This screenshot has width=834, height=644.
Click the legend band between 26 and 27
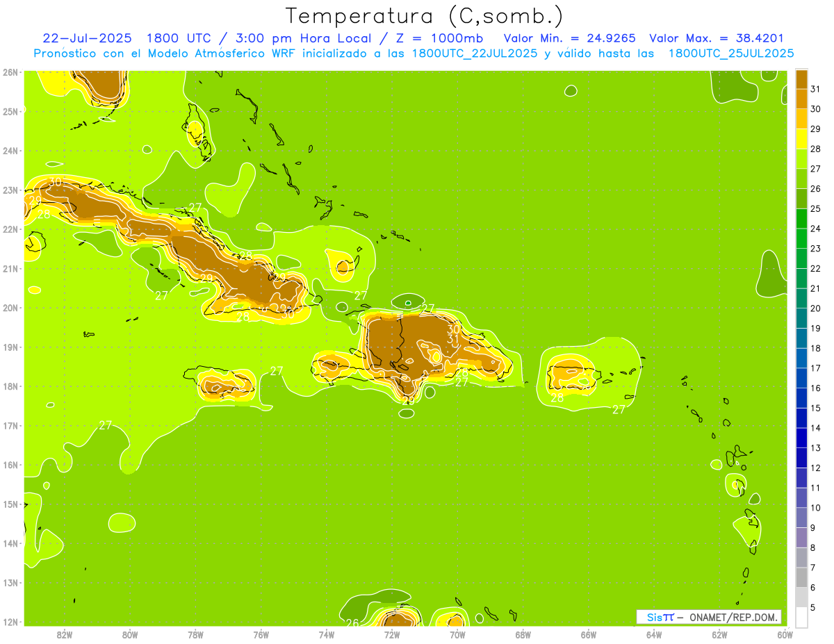tap(801, 178)
